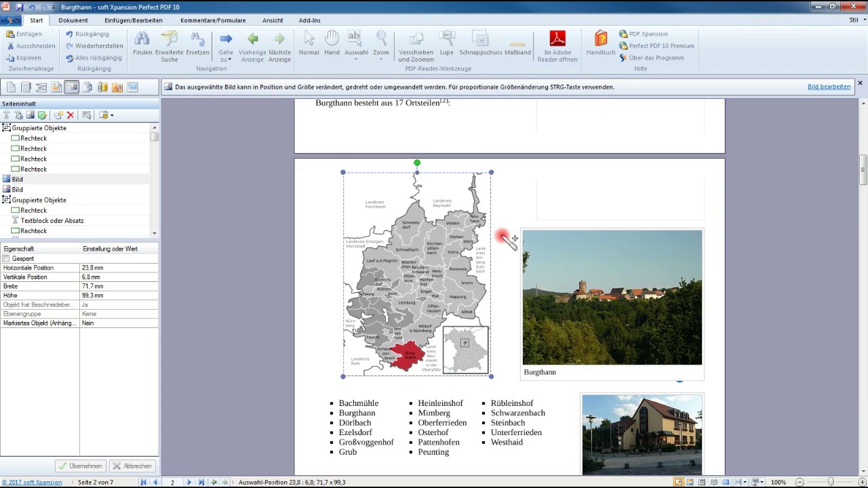
Task: Open the Dokument ribbon tab
Action: pyautogui.click(x=73, y=20)
